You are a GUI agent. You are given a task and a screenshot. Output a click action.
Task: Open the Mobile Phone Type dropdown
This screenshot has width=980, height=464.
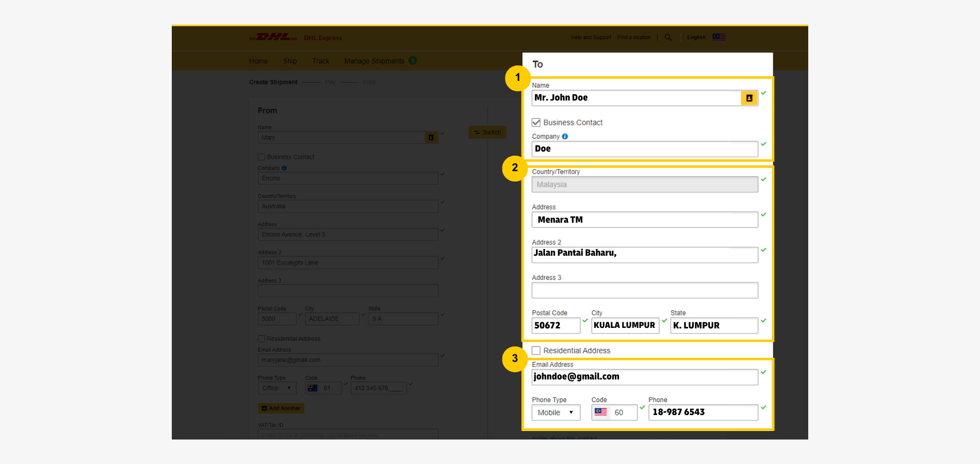tap(556, 412)
